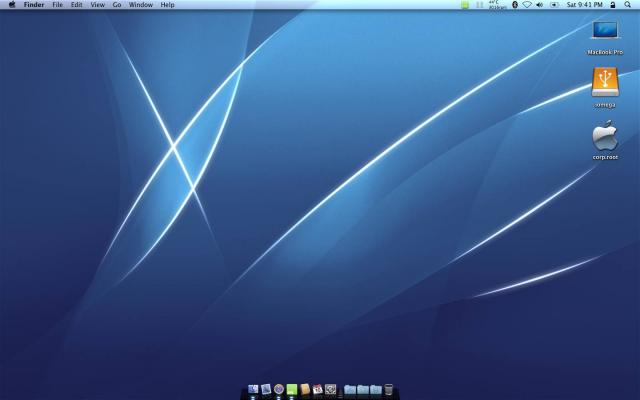Open the Wi-Fi status menu
Viewport: 640px width, 400px height.
coord(527,5)
